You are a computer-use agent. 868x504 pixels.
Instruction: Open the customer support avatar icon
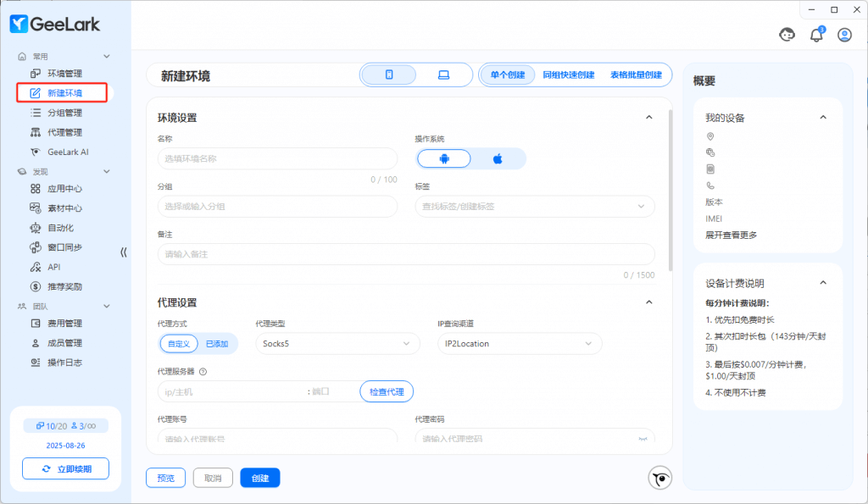click(787, 35)
